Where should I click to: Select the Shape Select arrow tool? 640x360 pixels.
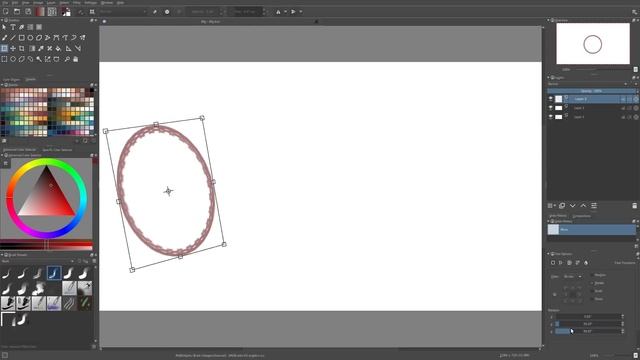pyautogui.click(x=4, y=27)
